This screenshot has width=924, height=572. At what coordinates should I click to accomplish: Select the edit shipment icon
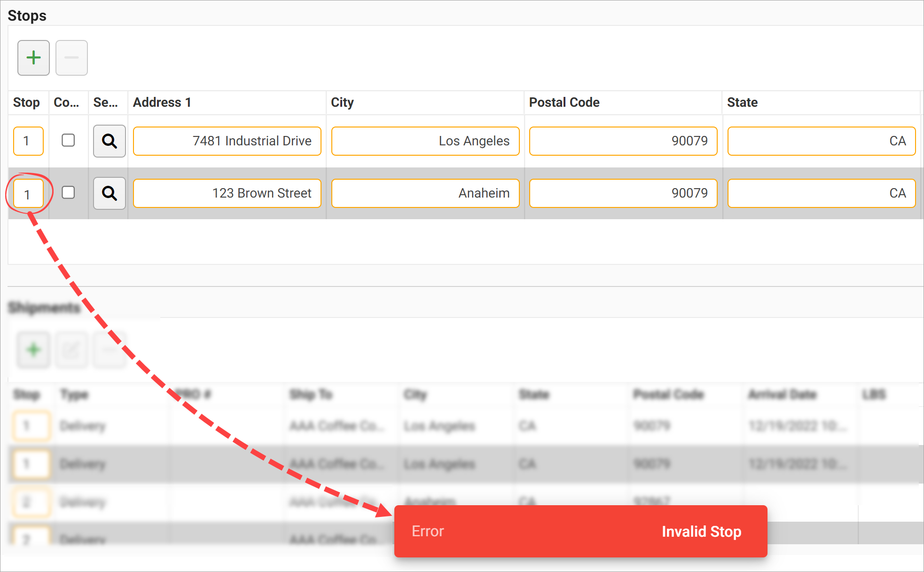[x=71, y=350]
